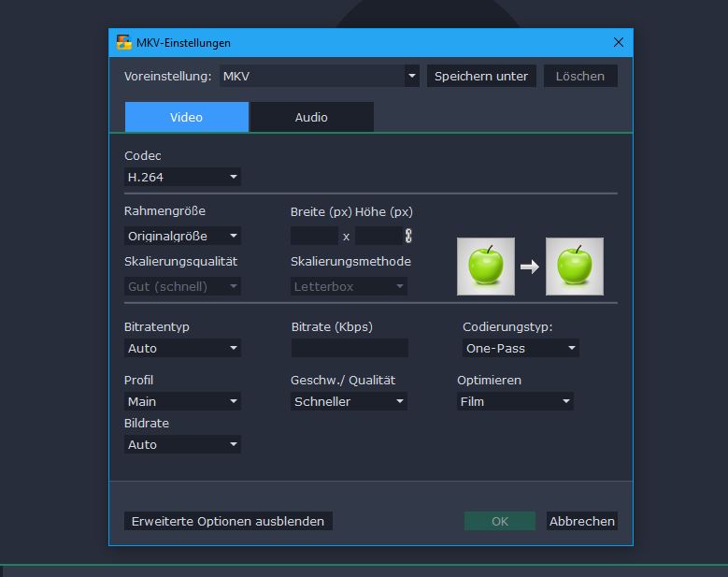Expand the Profil Main dropdown
The height and width of the screenshot is (577, 728).
(x=182, y=401)
